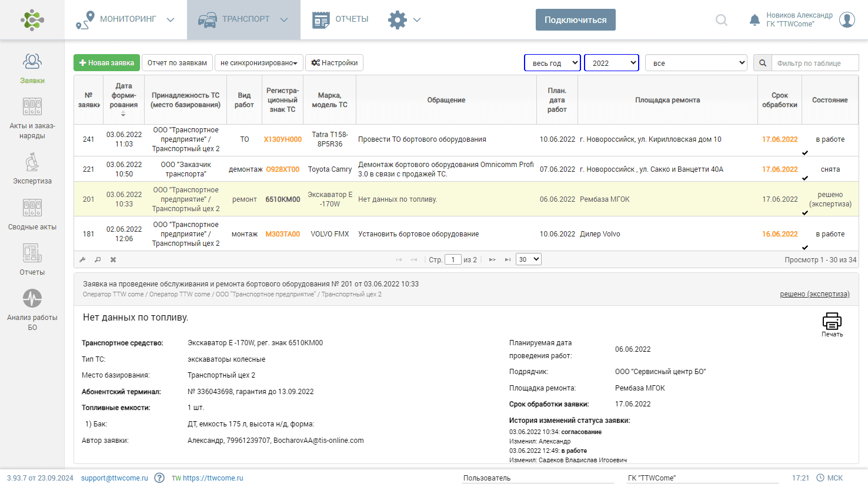Viewport: 868px width, 487px height.
Task: Click license plate М303ТА00
Action: click(283, 234)
